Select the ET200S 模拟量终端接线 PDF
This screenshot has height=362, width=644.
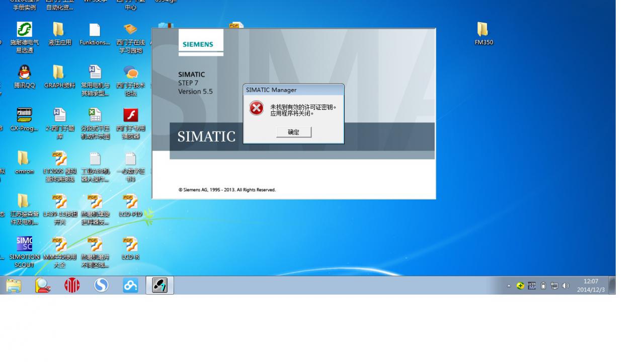(59, 167)
